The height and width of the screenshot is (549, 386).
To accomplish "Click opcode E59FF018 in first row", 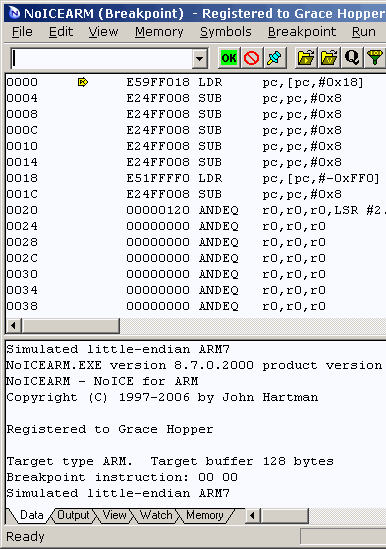I will [158, 82].
